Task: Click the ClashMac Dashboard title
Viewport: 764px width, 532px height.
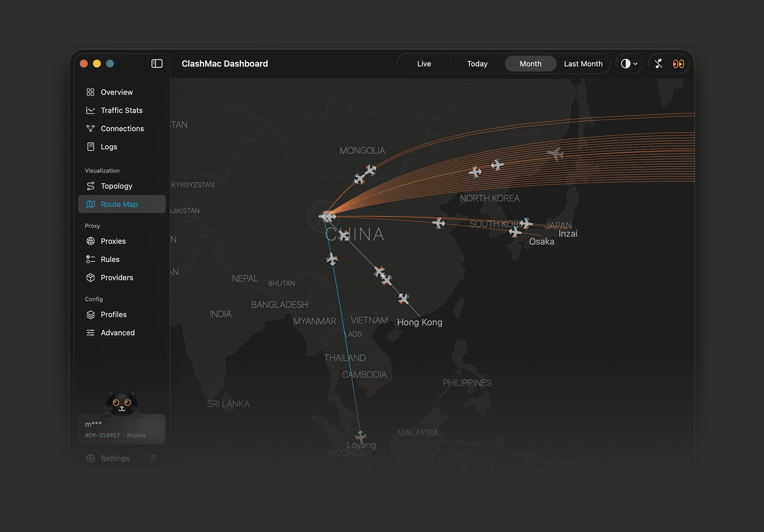Action: pyautogui.click(x=224, y=64)
